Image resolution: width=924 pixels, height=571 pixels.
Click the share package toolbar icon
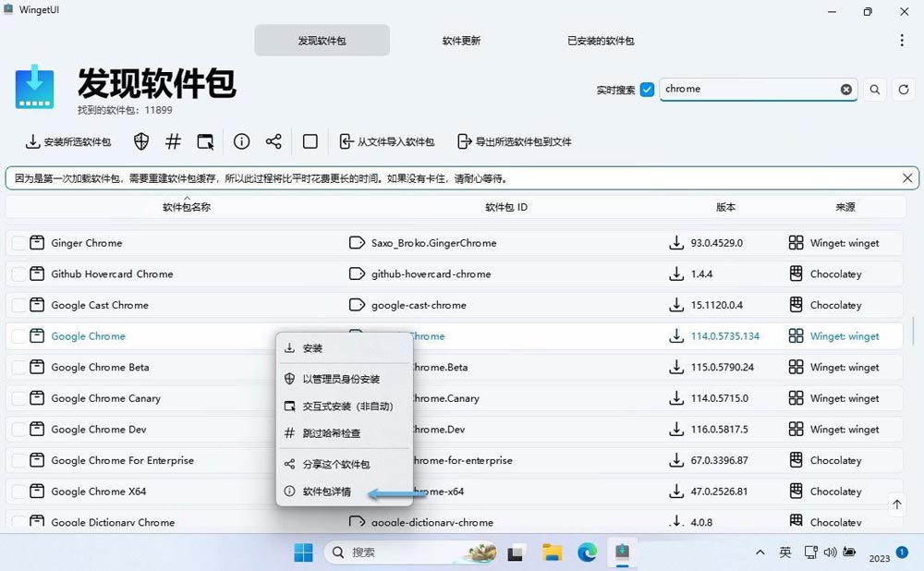(x=274, y=141)
